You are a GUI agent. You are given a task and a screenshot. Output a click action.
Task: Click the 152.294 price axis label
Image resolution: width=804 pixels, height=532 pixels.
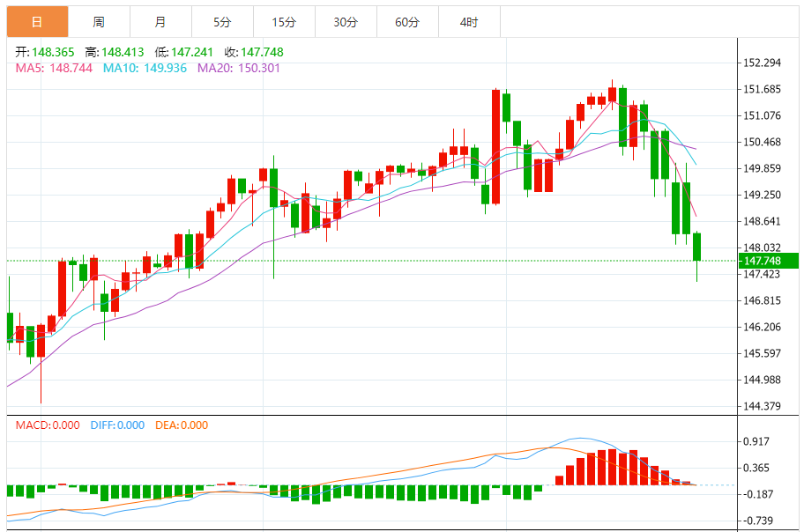coord(762,63)
